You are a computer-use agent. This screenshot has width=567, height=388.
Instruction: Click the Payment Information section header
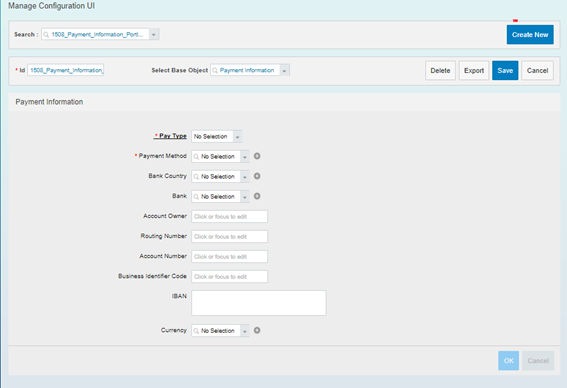[49, 102]
